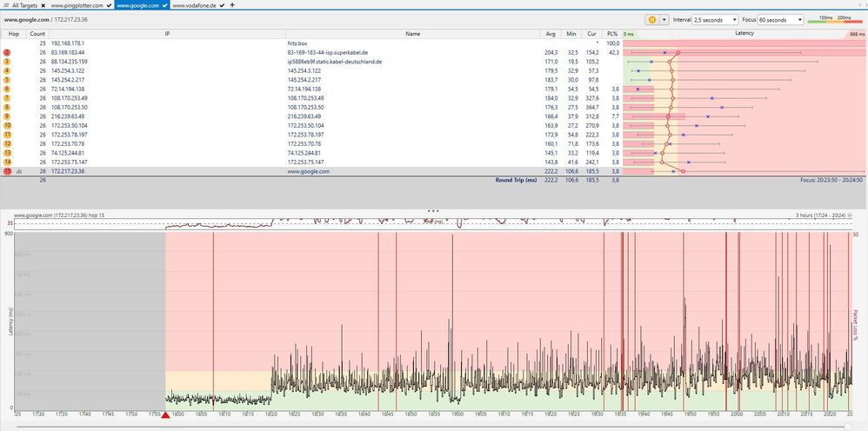This screenshot has width=868, height=431.
Task: Select hop 13 circle icon
Action: click(7, 153)
